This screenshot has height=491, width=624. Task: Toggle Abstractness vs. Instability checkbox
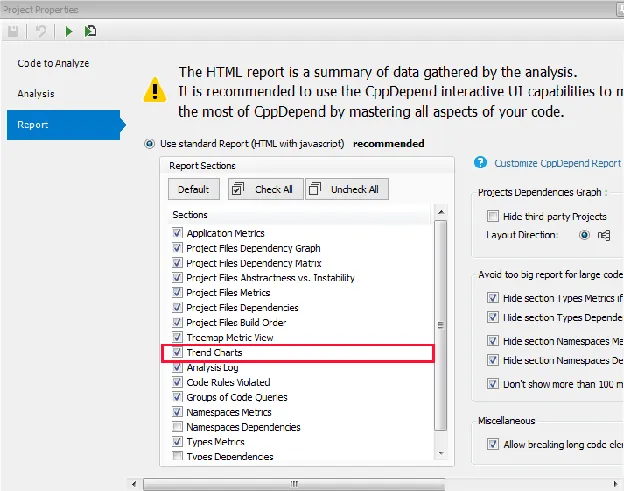point(177,277)
